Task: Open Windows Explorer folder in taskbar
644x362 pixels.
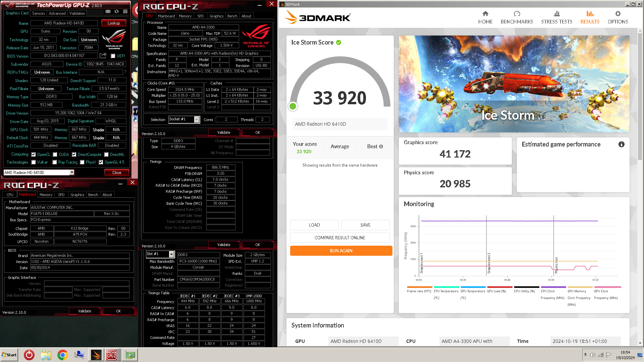Action: pyautogui.click(x=46, y=355)
